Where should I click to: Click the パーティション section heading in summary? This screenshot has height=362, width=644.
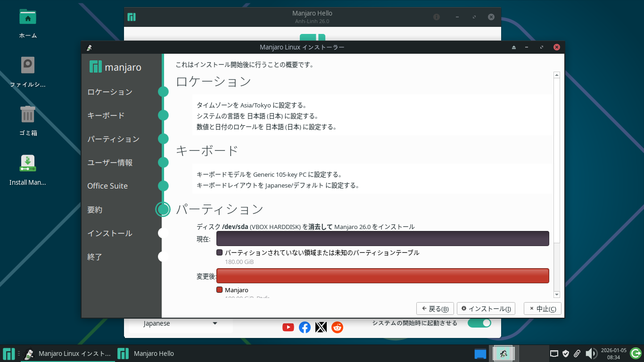(220, 209)
